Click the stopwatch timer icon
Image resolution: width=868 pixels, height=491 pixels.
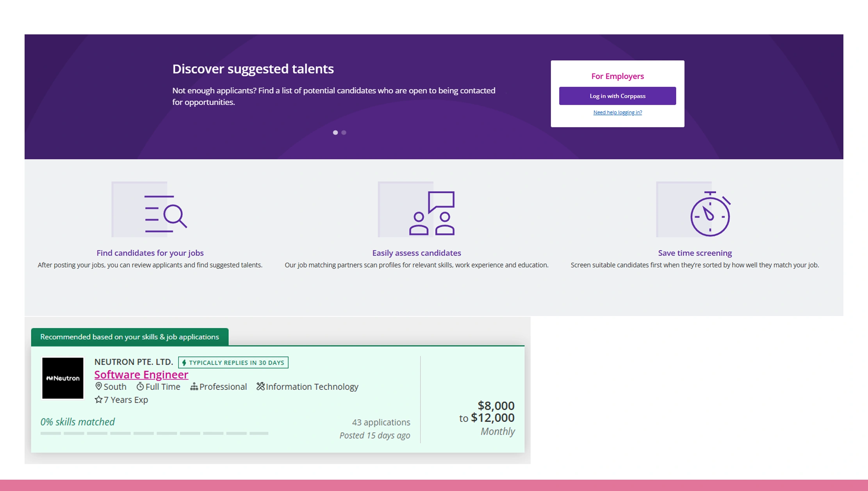pyautogui.click(x=709, y=214)
